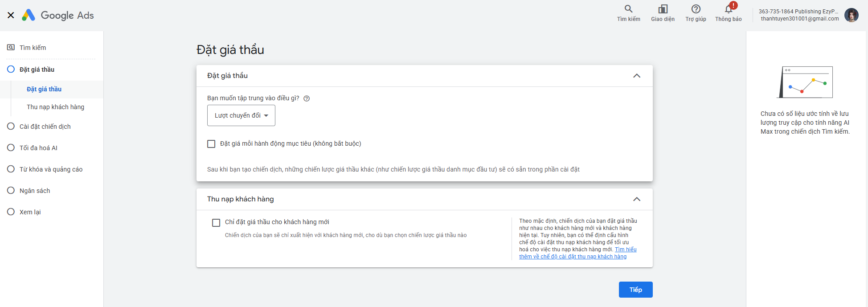Click Thu nạp khách hàng card header title
868x307 pixels.
(240, 199)
